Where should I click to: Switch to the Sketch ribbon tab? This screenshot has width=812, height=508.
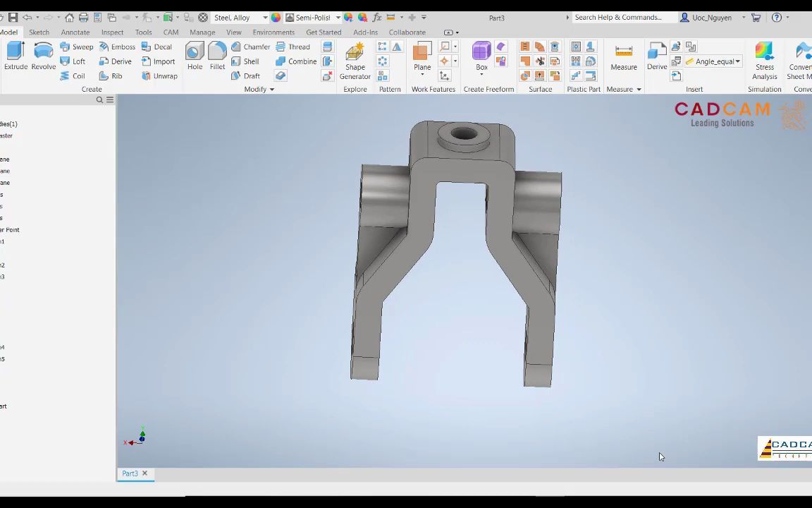click(39, 32)
